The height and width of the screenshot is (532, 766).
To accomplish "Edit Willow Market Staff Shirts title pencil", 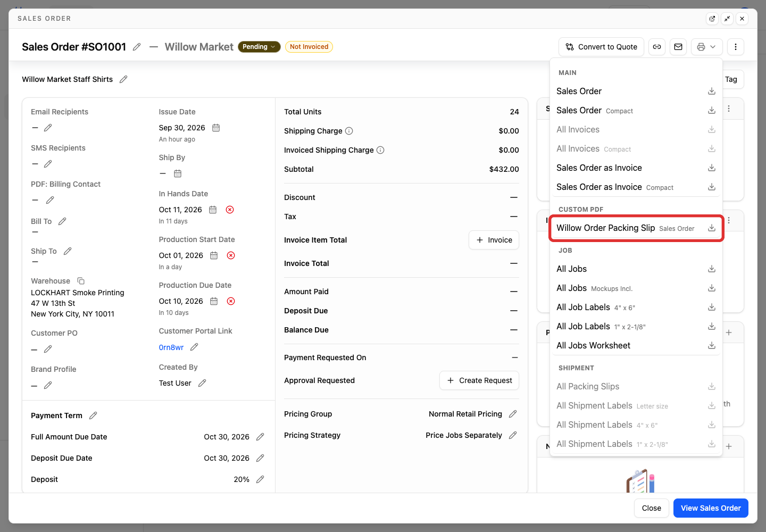I will click(x=123, y=79).
